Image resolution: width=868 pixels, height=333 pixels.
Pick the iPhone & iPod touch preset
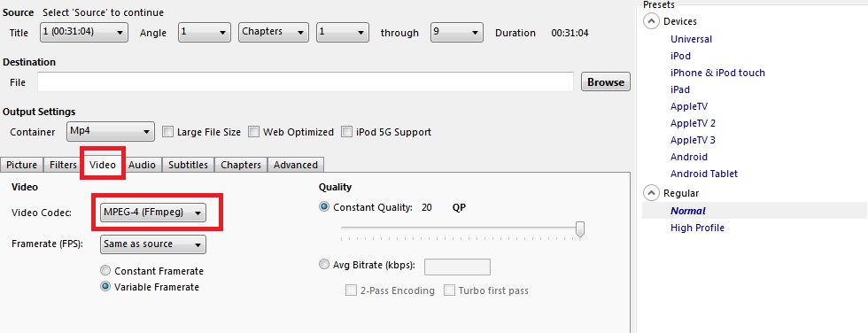[x=717, y=73]
